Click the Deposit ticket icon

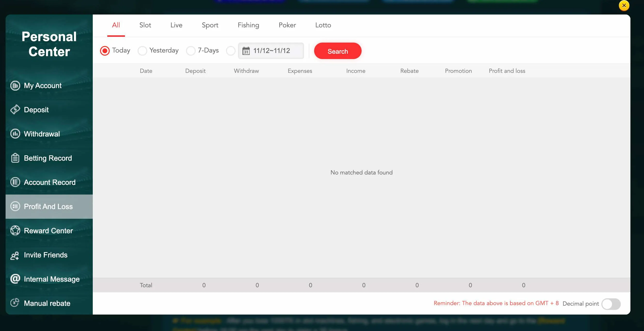click(15, 109)
